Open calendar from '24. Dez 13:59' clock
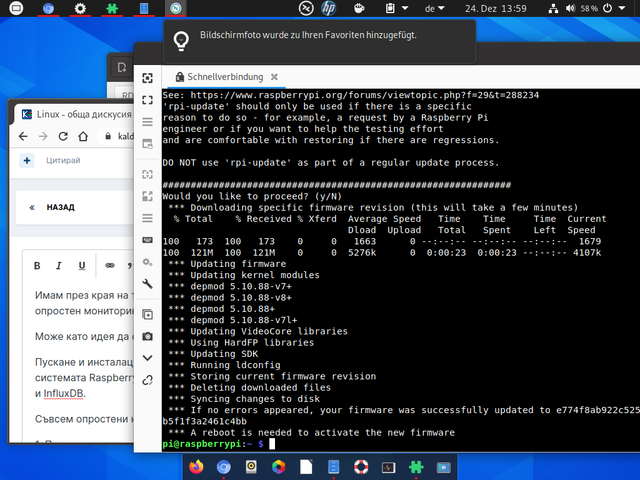The width and height of the screenshot is (640, 480). tap(496, 8)
